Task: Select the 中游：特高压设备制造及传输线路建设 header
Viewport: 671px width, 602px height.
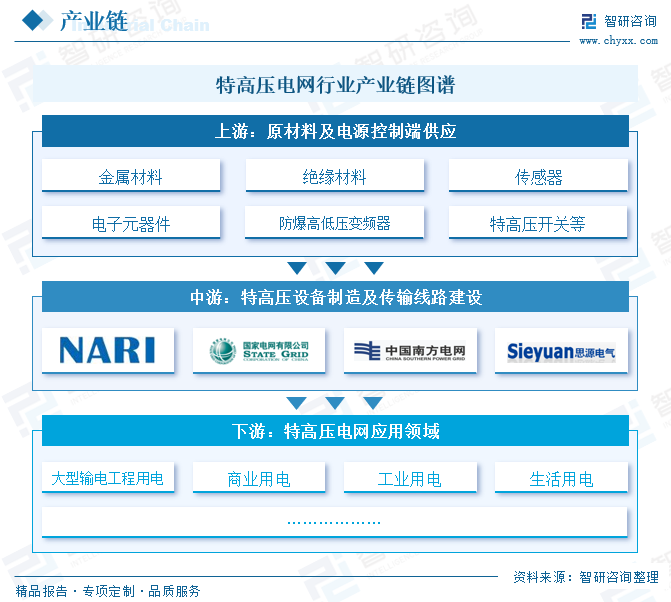Action: pos(335,297)
